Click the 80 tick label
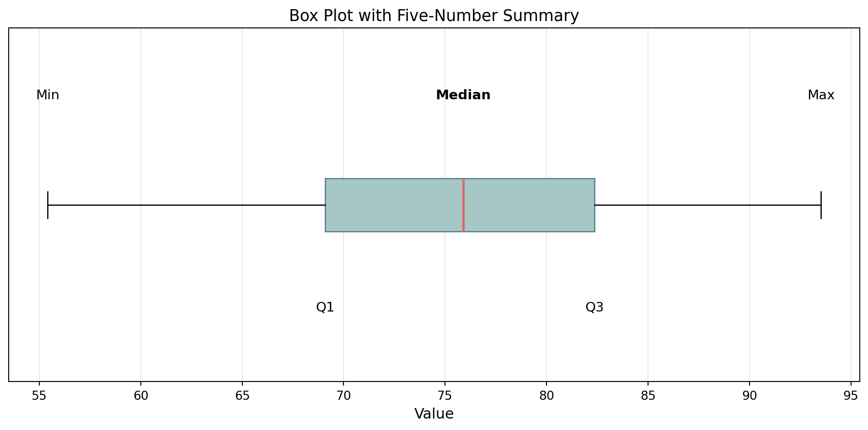 click(x=547, y=395)
